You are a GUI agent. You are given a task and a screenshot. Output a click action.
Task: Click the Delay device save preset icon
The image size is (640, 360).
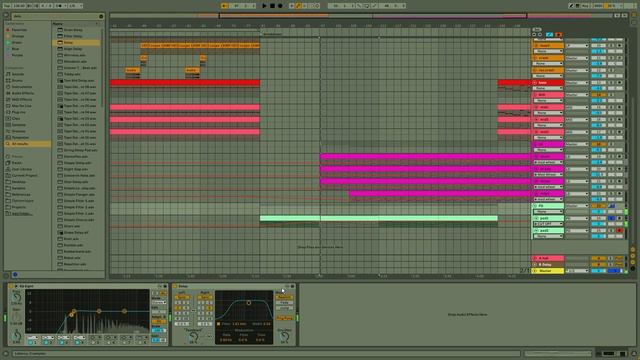292,287
